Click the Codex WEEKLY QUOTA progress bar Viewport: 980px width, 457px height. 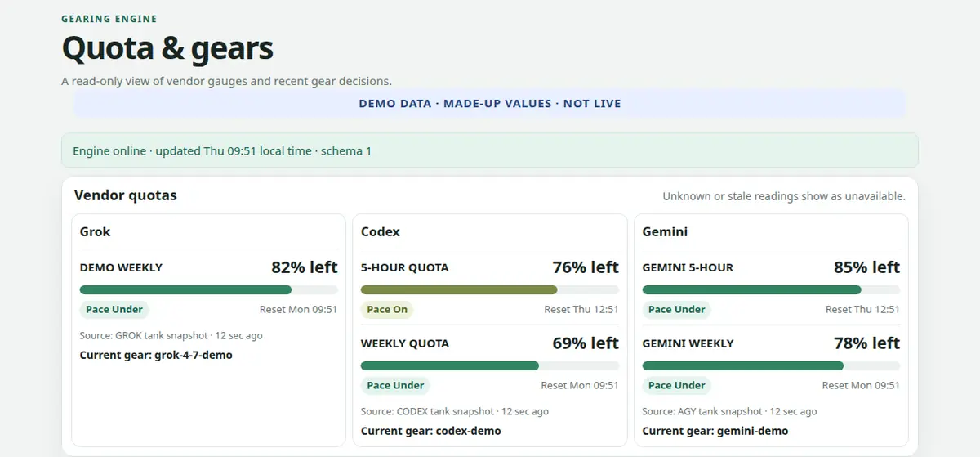click(489, 365)
